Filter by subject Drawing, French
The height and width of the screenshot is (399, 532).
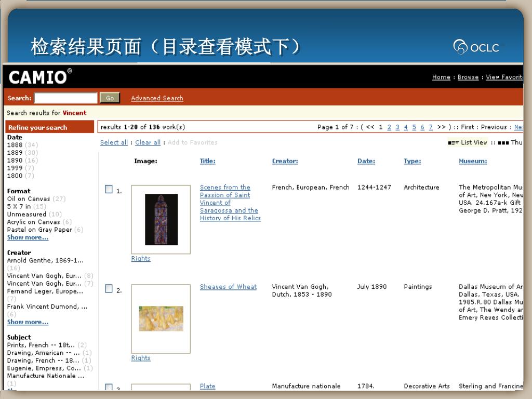(x=49, y=361)
